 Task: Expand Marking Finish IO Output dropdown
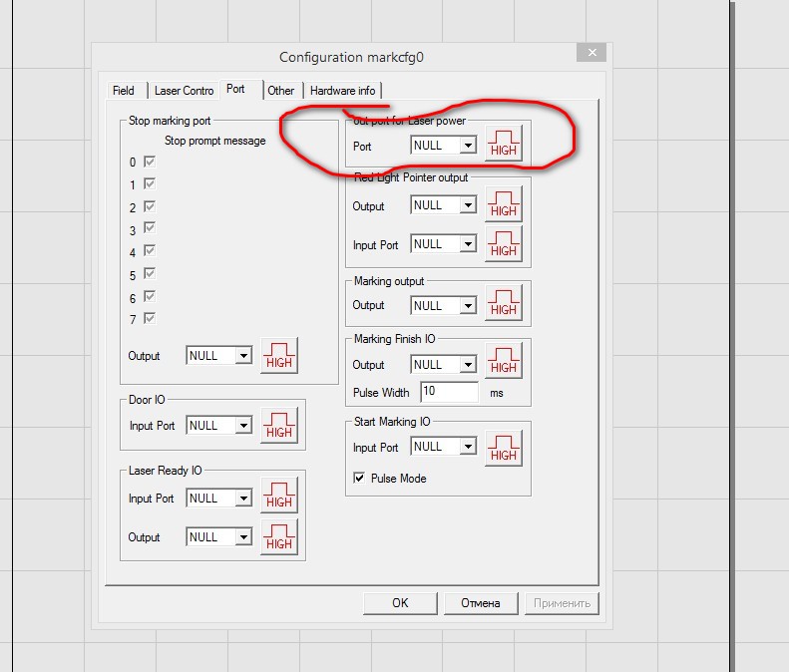[467, 365]
